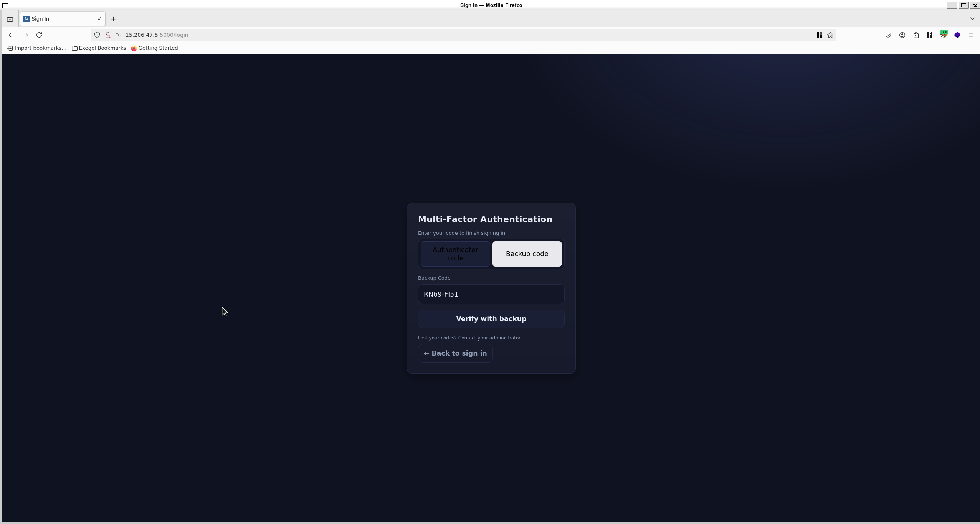Open the Extensions puzzle-piece icon
This screenshot has width=980, height=524.
[x=916, y=35]
